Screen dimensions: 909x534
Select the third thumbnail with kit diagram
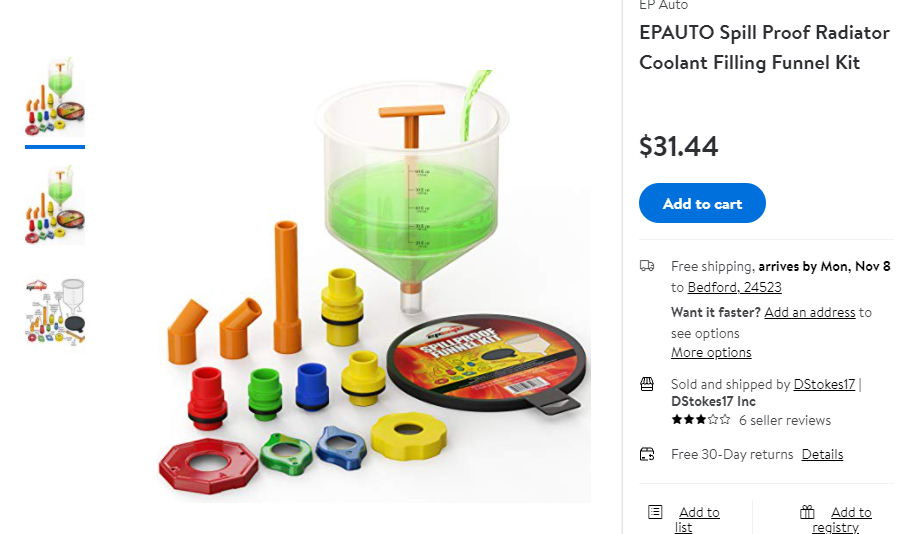pos(55,312)
